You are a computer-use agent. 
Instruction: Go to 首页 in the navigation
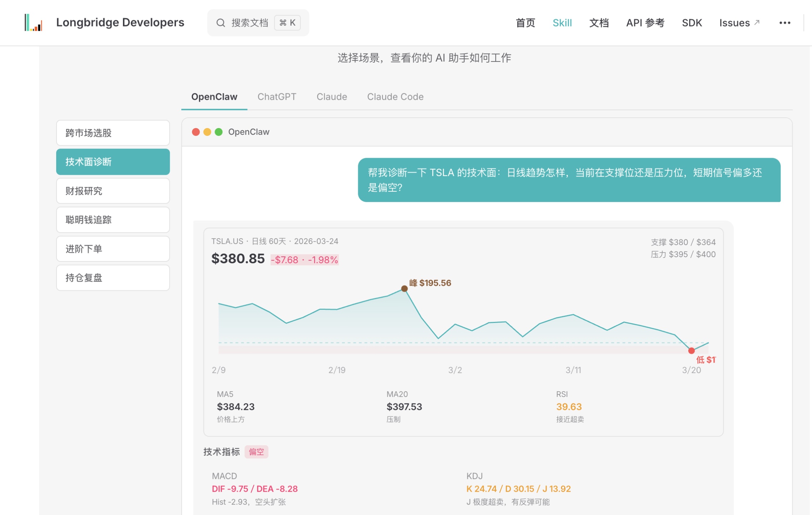click(525, 23)
